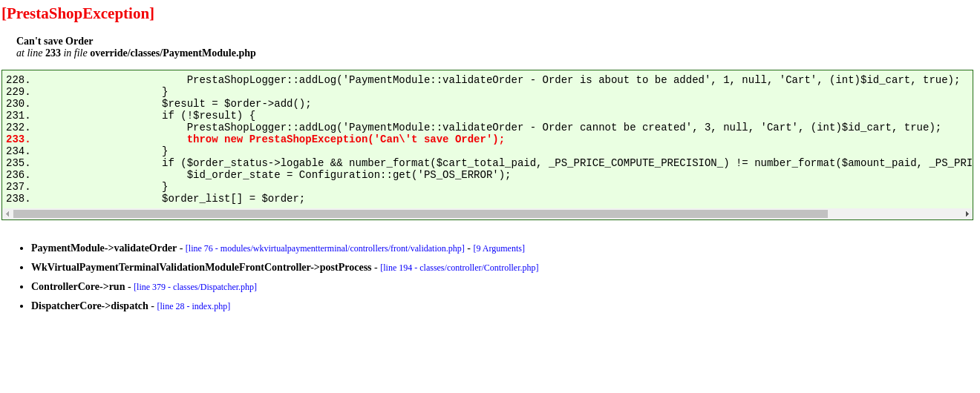
Task: Click code line 238 $order_list assignment
Action: pyautogui.click(x=233, y=199)
